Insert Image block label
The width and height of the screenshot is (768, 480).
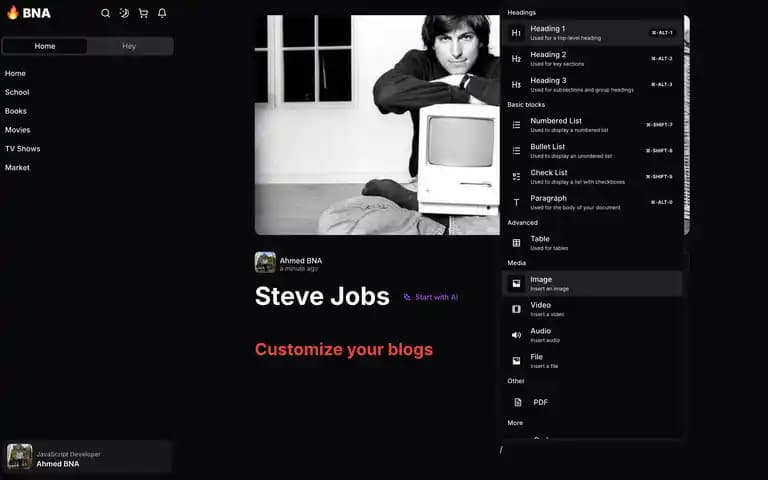(x=541, y=280)
